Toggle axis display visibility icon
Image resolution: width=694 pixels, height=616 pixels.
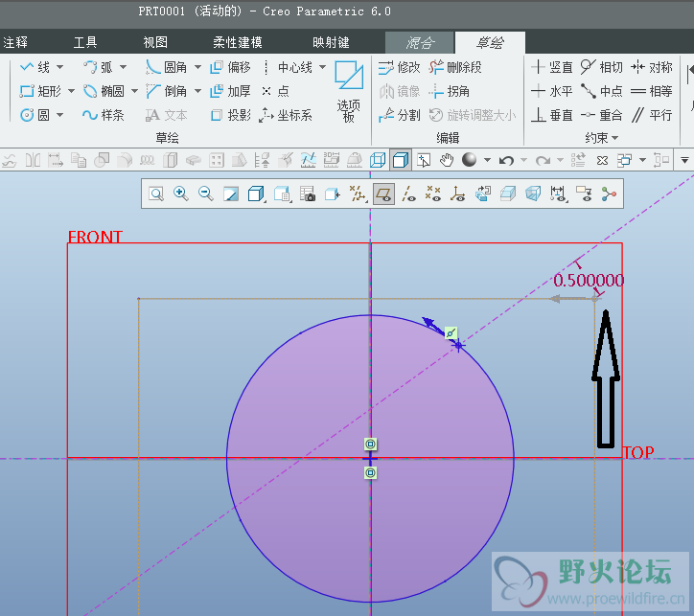408,194
